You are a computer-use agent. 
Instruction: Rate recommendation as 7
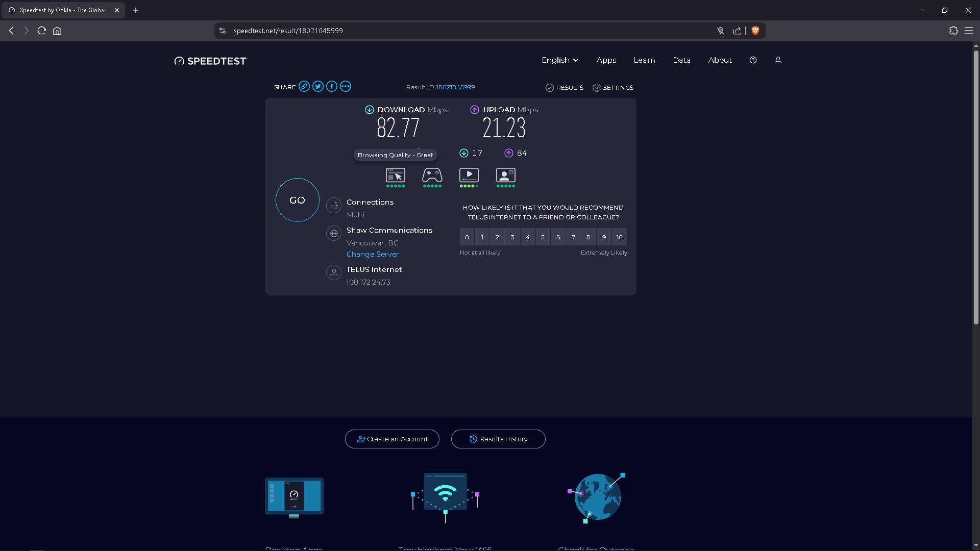pos(573,237)
